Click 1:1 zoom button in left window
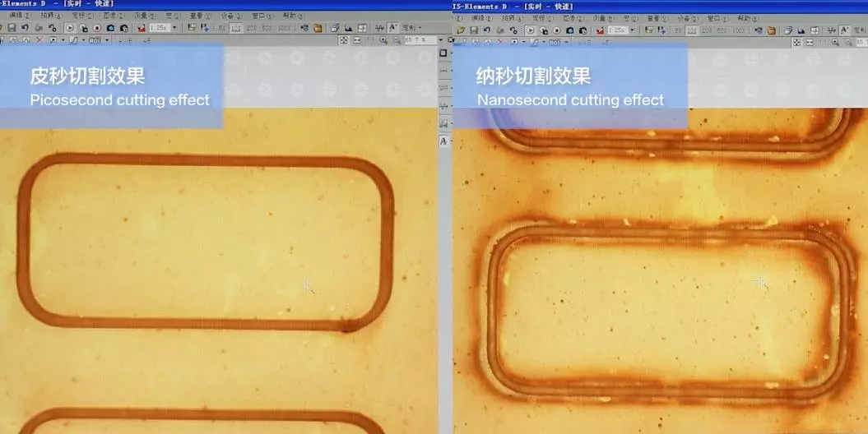Image resolution: width=868 pixels, height=434 pixels. [371, 39]
